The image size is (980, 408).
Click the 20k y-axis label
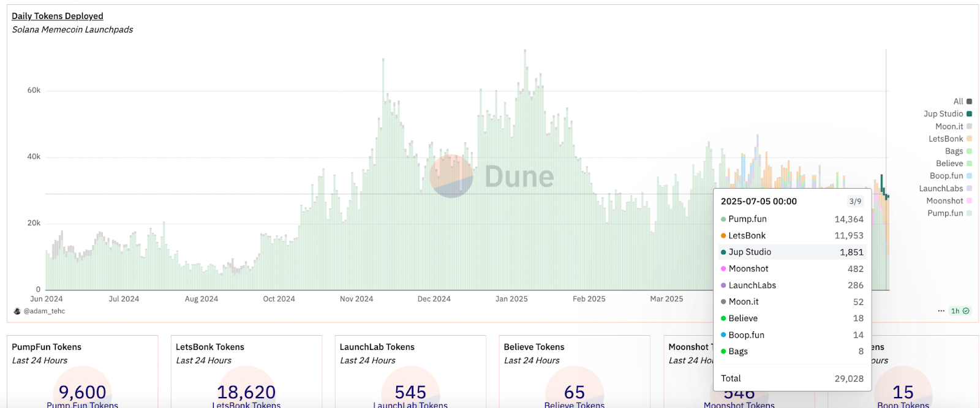34,223
